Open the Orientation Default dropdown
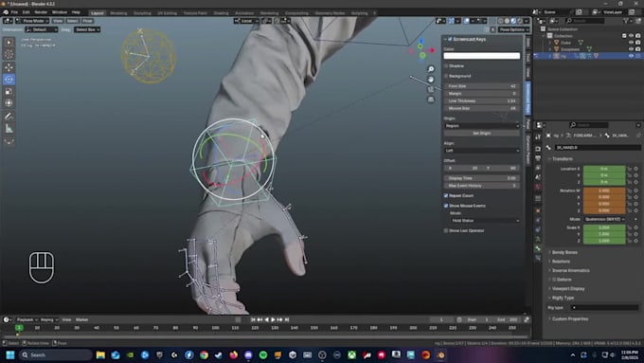The height and width of the screenshot is (363, 644). (42, 29)
